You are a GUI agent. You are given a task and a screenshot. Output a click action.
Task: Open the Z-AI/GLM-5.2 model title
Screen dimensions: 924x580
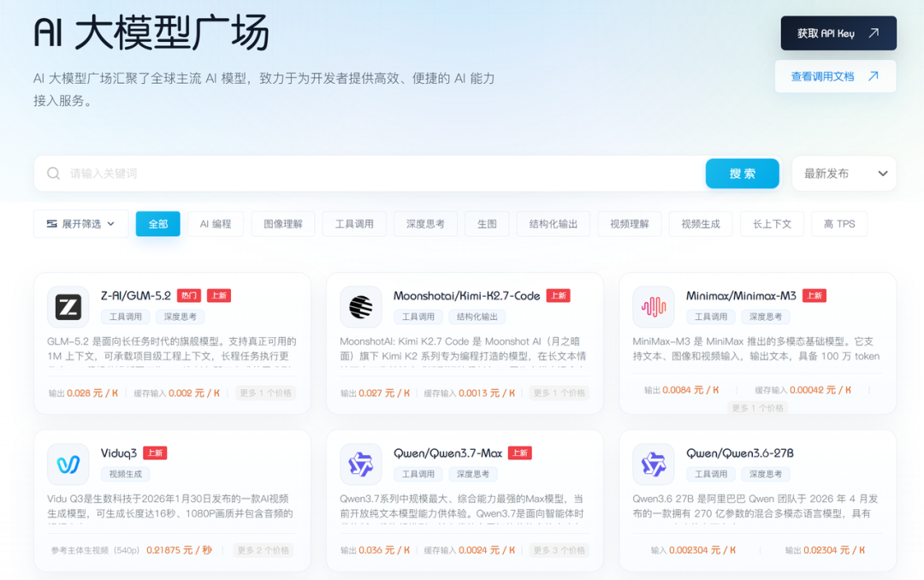point(135,296)
